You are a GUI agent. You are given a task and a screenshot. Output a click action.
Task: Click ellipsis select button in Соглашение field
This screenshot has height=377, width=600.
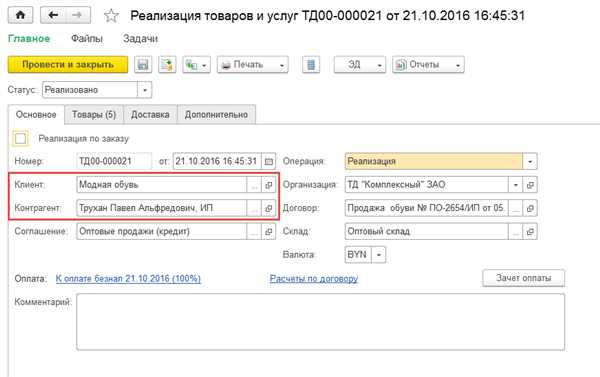pos(254,232)
